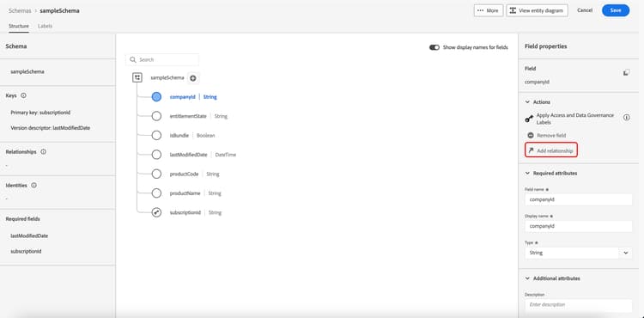This screenshot has width=644, height=318.
Task: Add a field with the plus icon
Action: (x=193, y=78)
